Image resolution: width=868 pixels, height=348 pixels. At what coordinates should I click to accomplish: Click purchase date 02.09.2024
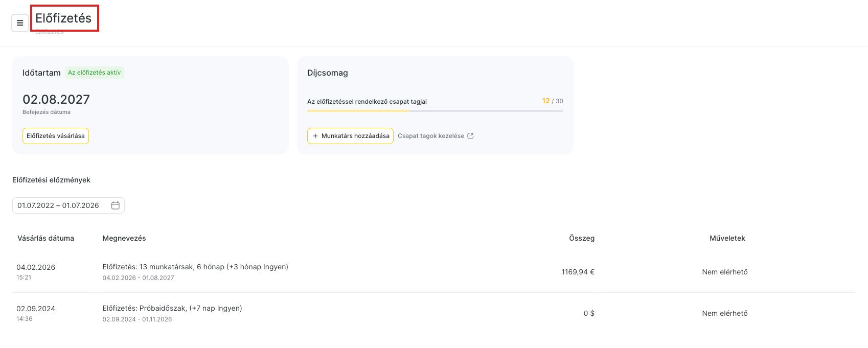[36, 309]
